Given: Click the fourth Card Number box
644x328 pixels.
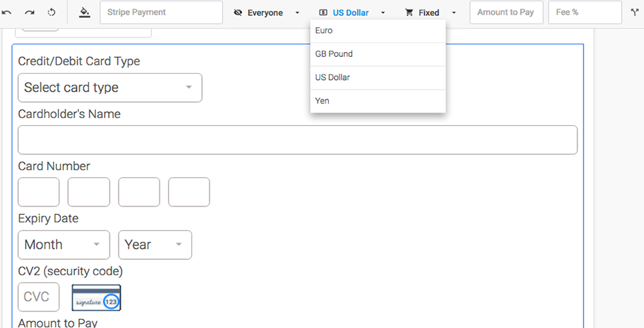Looking at the screenshot, I should click(189, 192).
